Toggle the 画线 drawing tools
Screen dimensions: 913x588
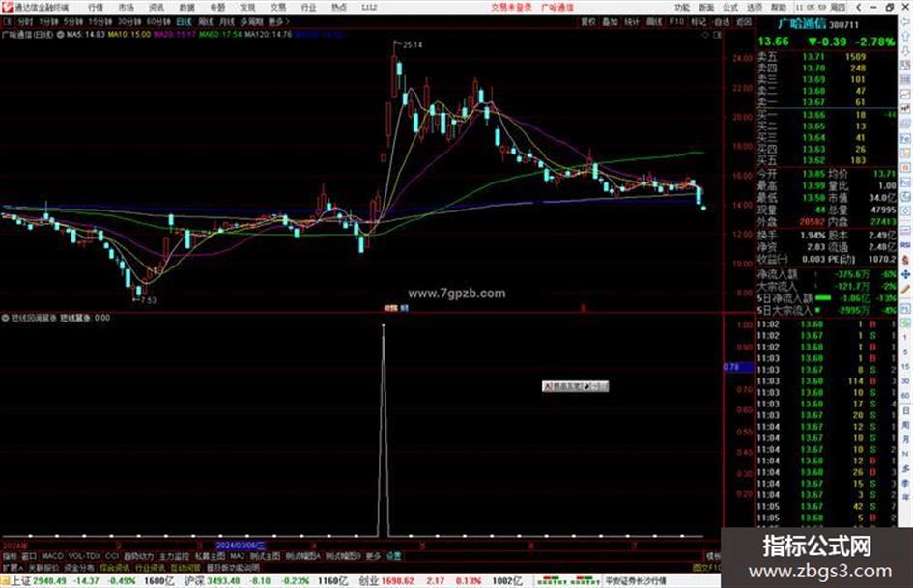tap(654, 21)
